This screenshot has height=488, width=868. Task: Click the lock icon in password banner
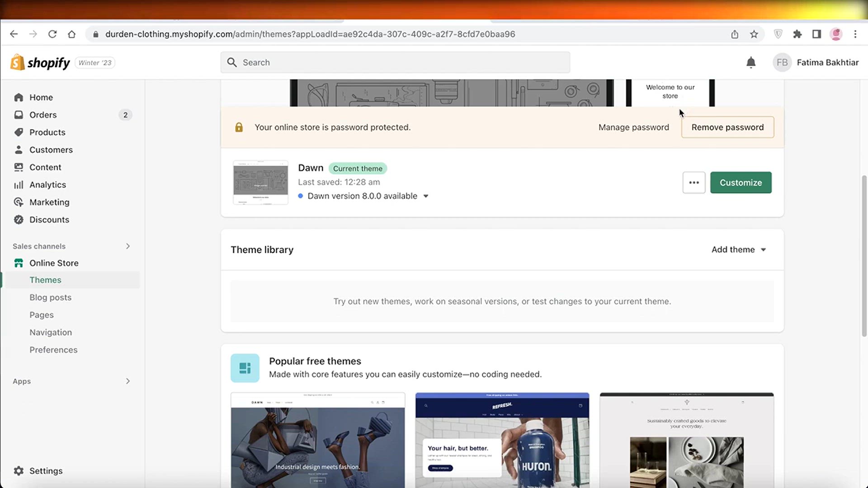[x=239, y=127]
